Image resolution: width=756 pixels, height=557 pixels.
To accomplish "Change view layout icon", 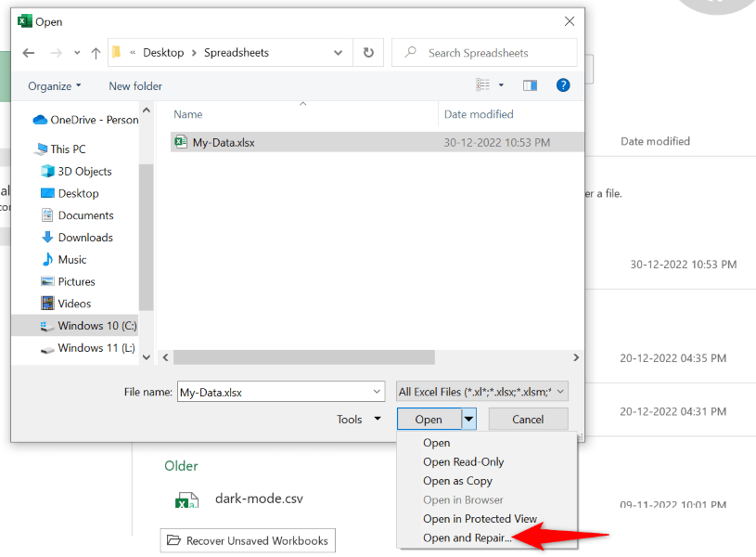I will (x=483, y=85).
